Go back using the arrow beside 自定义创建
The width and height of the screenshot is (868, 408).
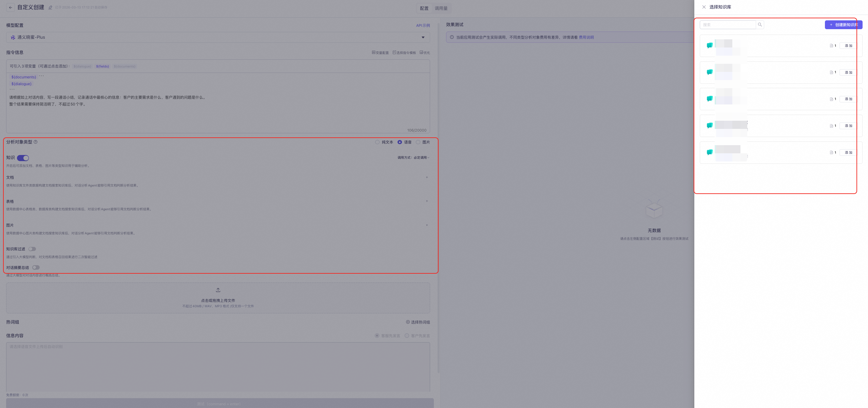tap(11, 7)
